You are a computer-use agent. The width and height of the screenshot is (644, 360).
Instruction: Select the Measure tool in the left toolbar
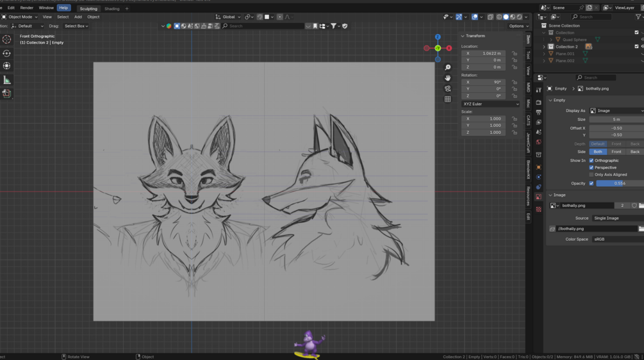[6, 80]
